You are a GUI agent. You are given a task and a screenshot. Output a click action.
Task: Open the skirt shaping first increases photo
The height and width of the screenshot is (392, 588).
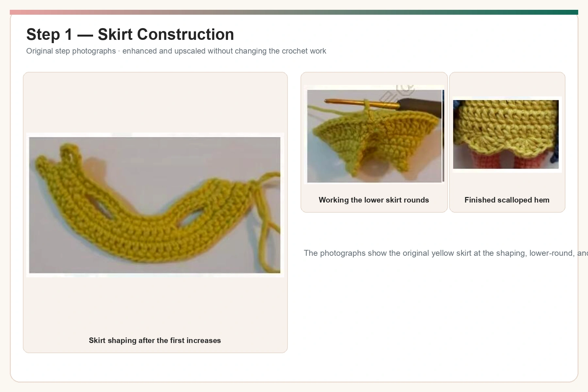click(x=155, y=205)
